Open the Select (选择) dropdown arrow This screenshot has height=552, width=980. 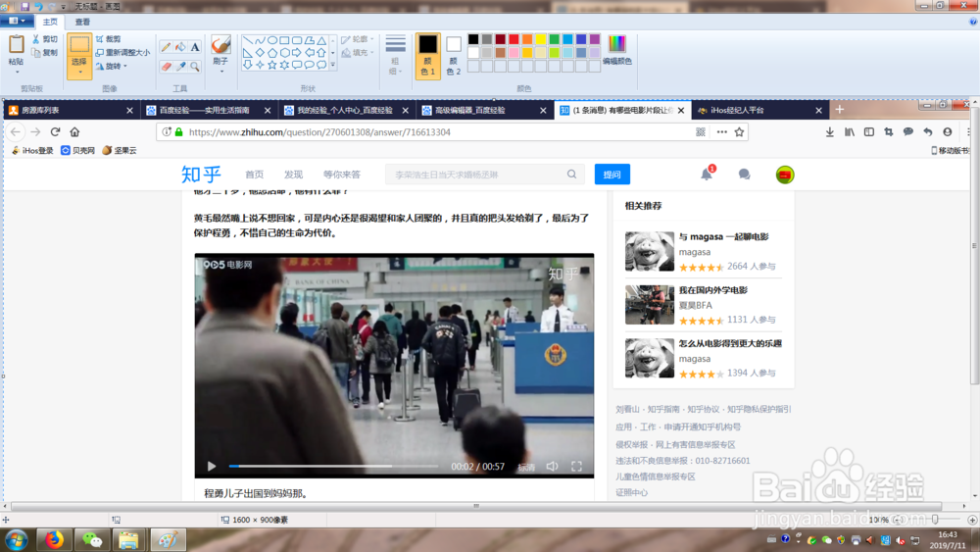(x=79, y=73)
